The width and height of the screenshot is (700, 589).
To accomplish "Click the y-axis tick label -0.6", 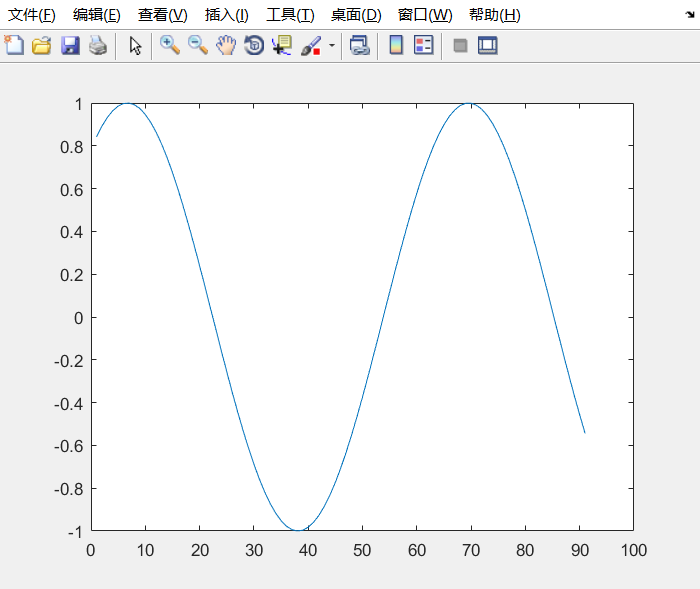I will click(69, 446).
